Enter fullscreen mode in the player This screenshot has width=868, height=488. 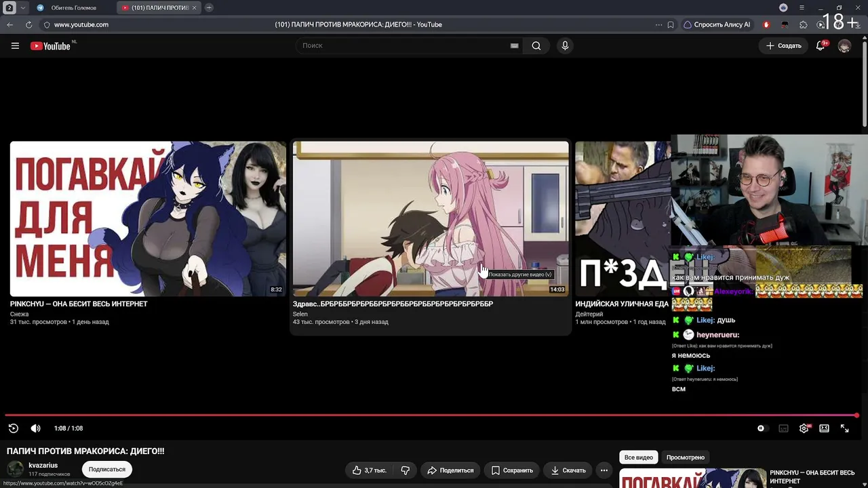(x=845, y=428)
